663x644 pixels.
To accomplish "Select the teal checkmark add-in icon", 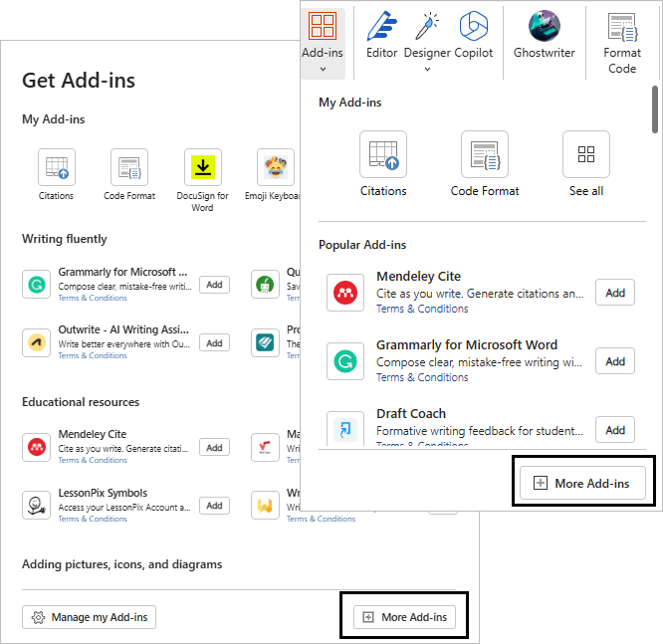I will [265, 342].
